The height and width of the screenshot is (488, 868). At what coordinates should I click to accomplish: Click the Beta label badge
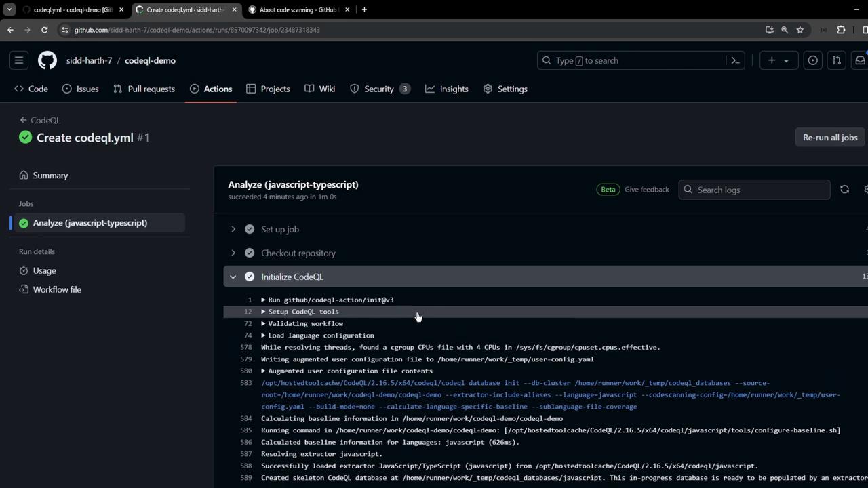(x=608, y=190)
